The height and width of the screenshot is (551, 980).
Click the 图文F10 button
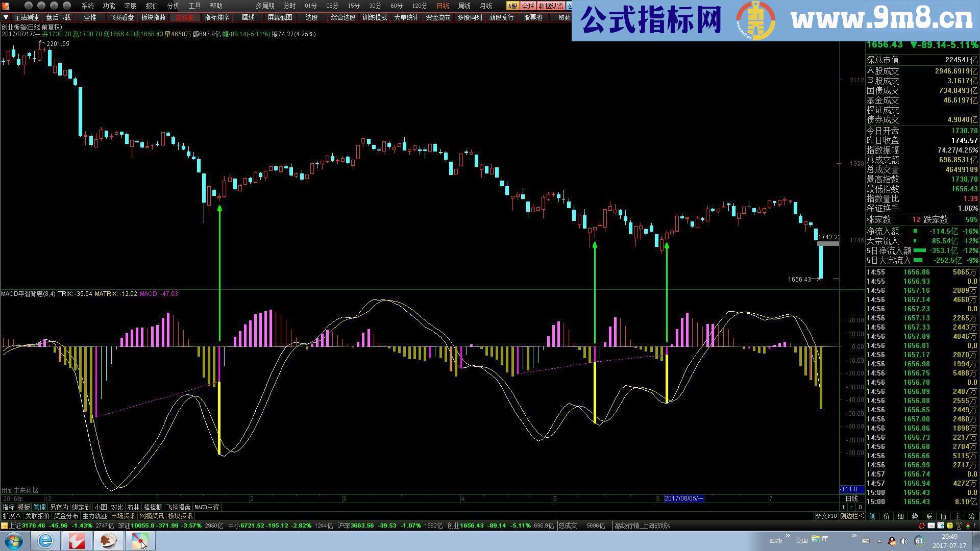826,516
